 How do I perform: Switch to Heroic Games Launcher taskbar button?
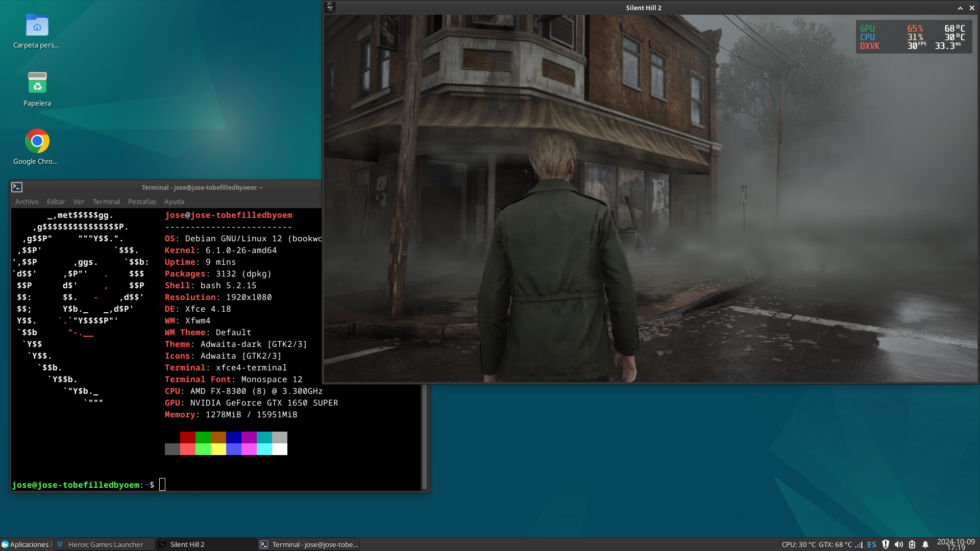coord(105,544)
